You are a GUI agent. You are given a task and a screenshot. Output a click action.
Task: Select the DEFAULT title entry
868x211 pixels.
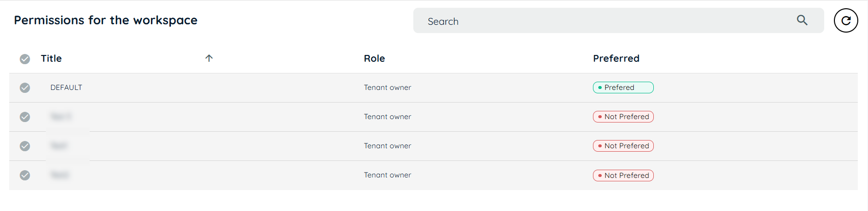tap(66, 88)
